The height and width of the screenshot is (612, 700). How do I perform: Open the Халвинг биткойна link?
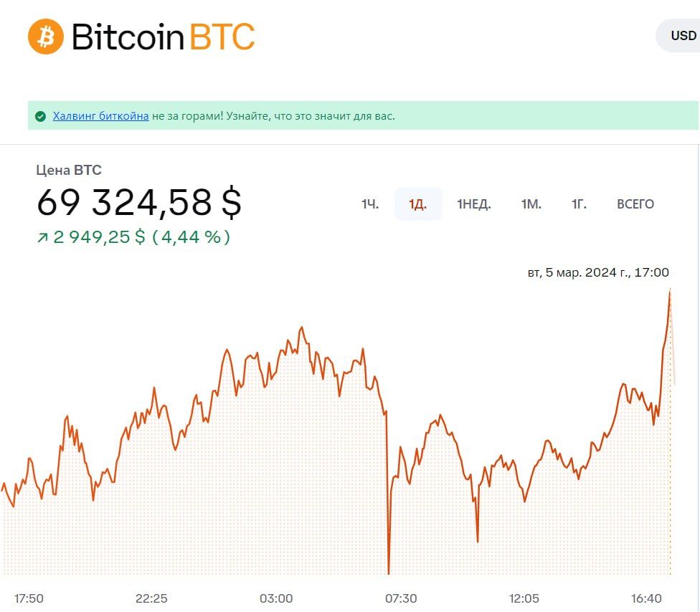click(x=100, y=116)
